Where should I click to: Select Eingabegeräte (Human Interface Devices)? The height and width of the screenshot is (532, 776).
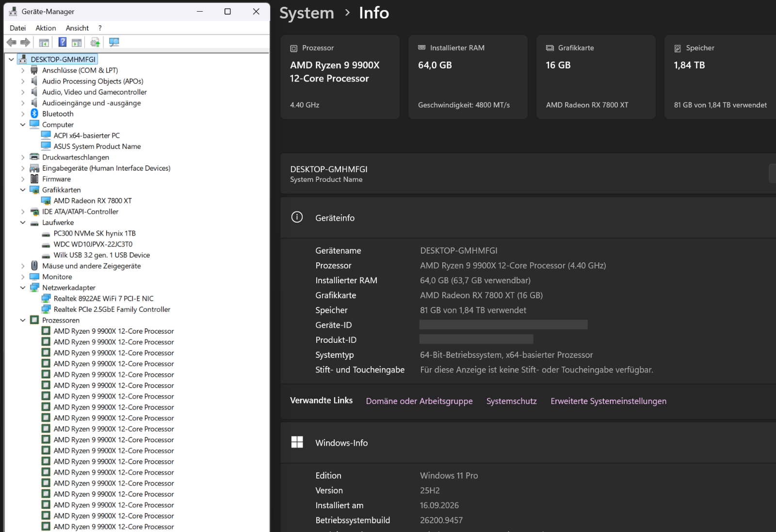click(106, 168)
